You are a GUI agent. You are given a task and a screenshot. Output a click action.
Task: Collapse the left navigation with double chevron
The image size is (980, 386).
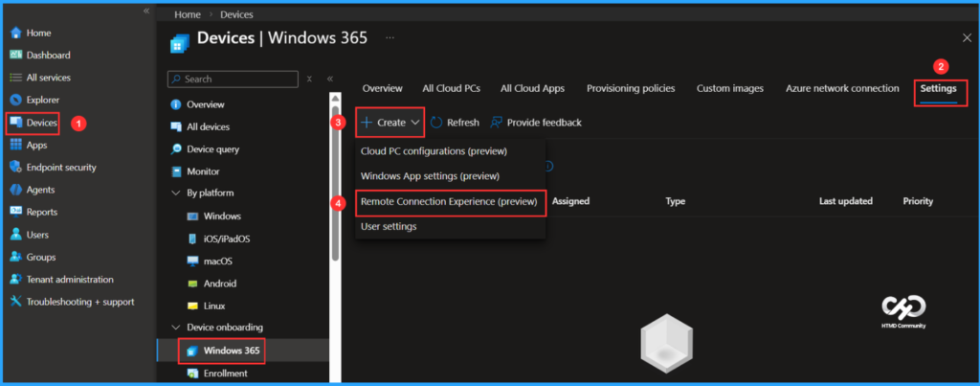pos(146,11)
